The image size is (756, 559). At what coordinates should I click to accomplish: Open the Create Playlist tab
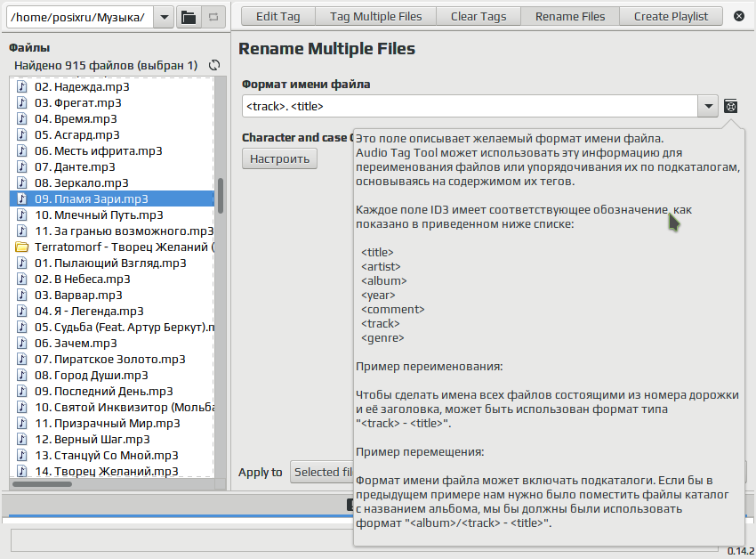[x=671, y=16]
